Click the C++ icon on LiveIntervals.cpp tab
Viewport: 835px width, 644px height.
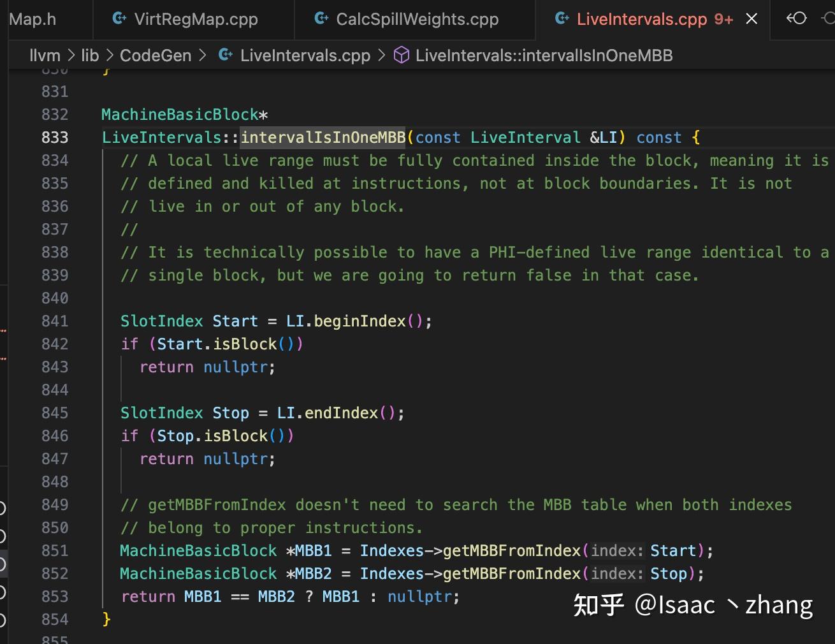(562, 18)
